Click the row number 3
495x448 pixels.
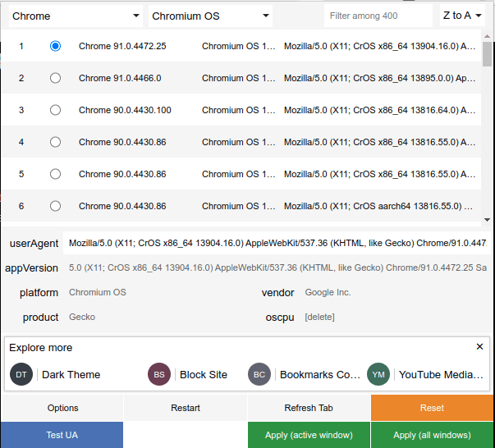point(21,110)
